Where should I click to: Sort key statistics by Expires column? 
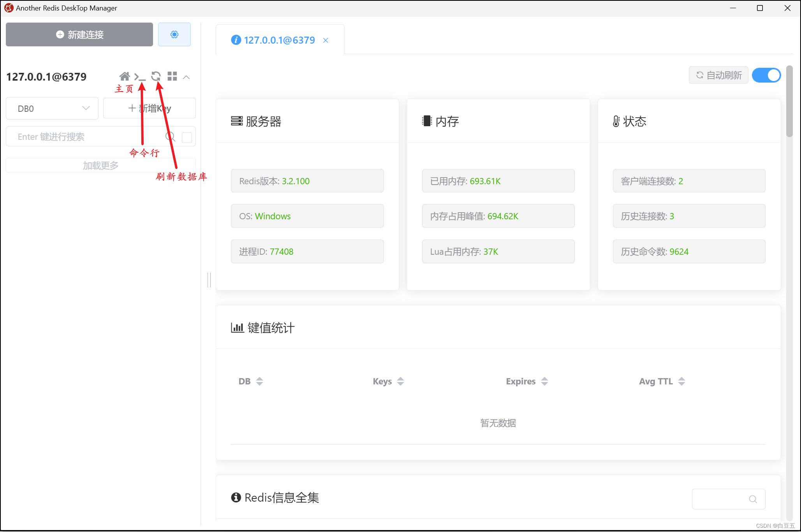pyautogui.click(x=545, y=381)
